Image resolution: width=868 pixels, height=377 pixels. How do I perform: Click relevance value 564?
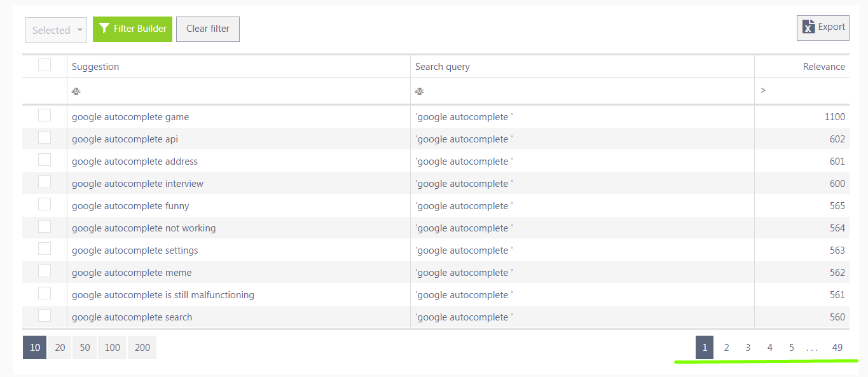(x=837, y=228)
